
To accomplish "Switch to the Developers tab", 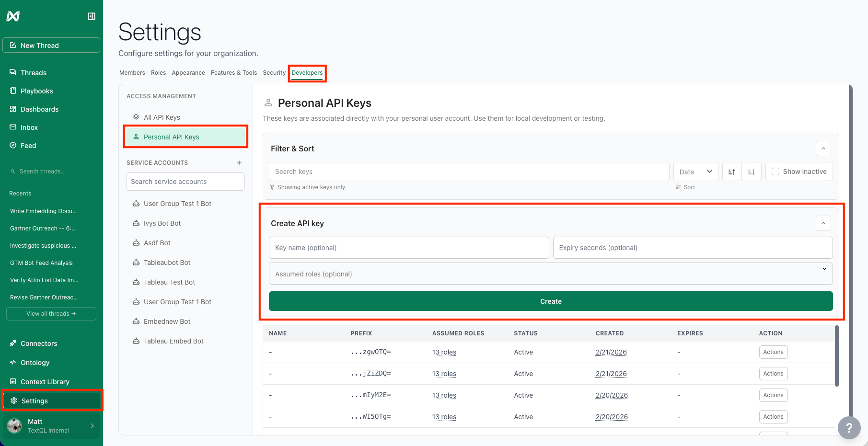I will pyautogui.click(x=307, y=73).
